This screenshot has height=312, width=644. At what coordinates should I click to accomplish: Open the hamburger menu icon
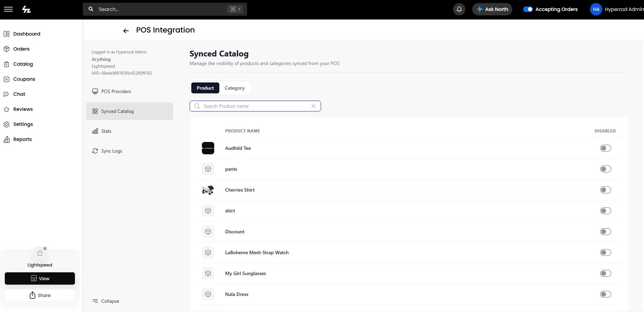(8, 9)
